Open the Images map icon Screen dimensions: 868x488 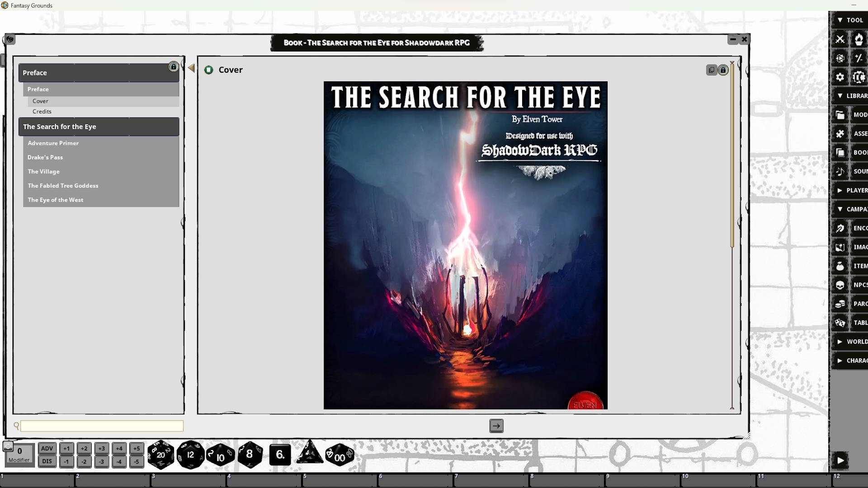click(x=840, y=247)
